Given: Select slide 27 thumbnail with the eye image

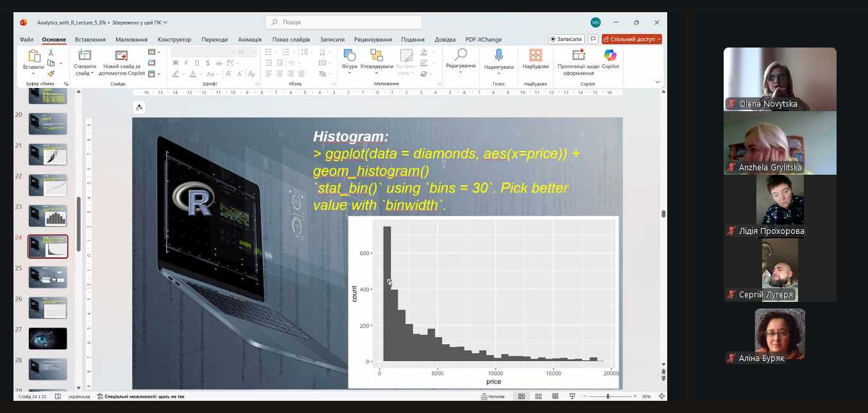Looking at the screenshot, I should point(47,338).
